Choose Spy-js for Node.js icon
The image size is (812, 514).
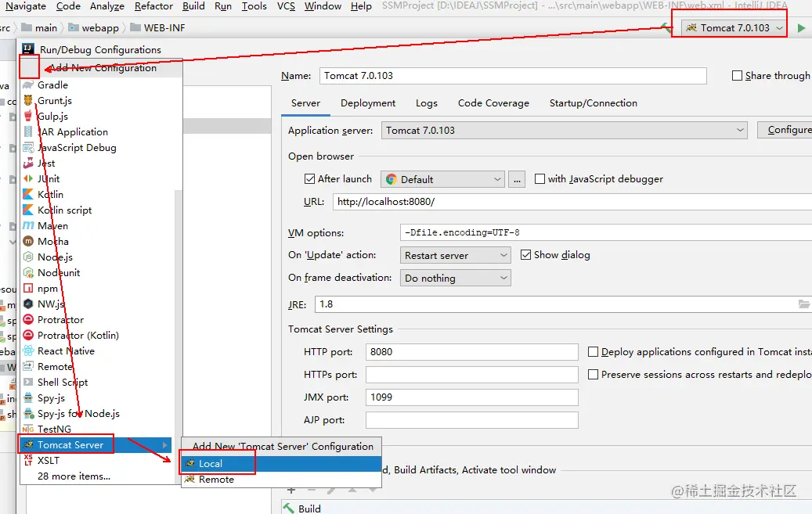28,414
